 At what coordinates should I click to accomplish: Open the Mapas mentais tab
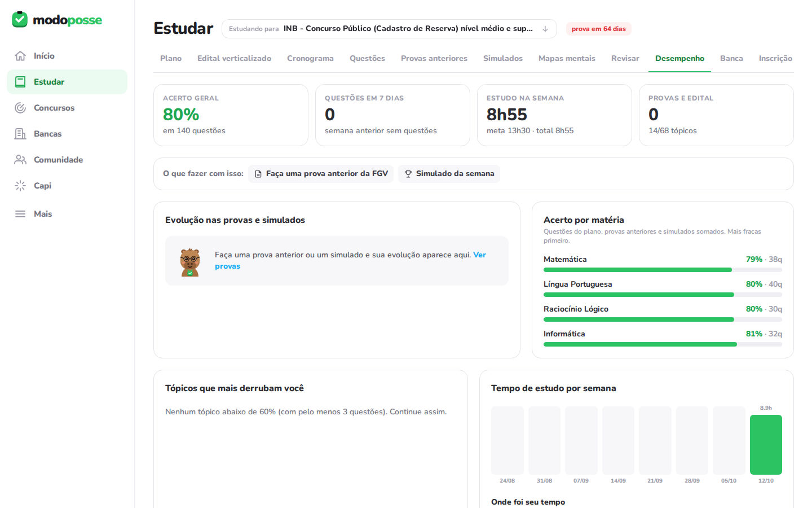coord(567,58)
